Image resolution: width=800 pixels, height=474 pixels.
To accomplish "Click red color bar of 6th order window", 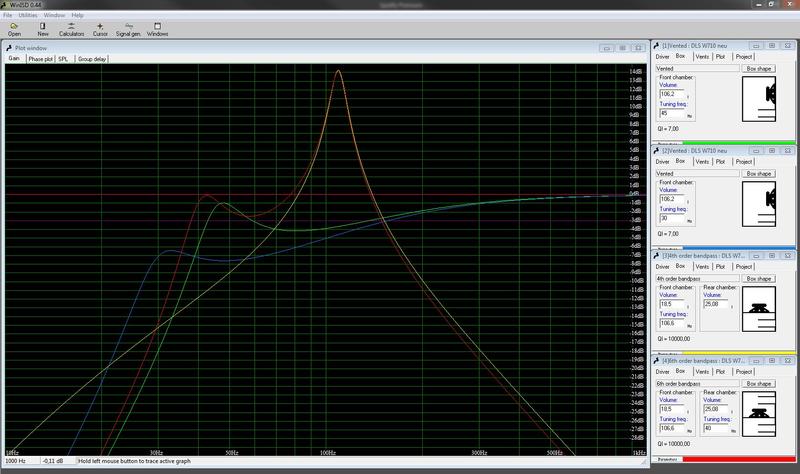I will 739,459.
